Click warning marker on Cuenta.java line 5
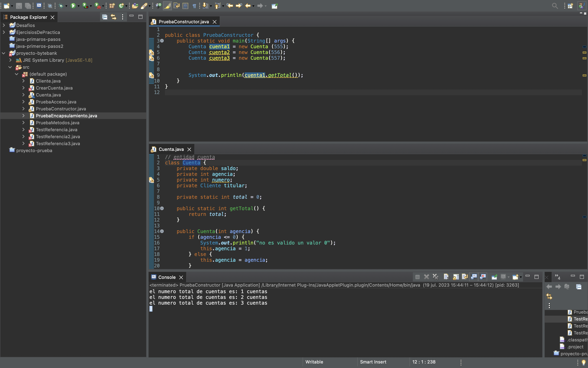The image size is (588, 368). click(151, 180)
